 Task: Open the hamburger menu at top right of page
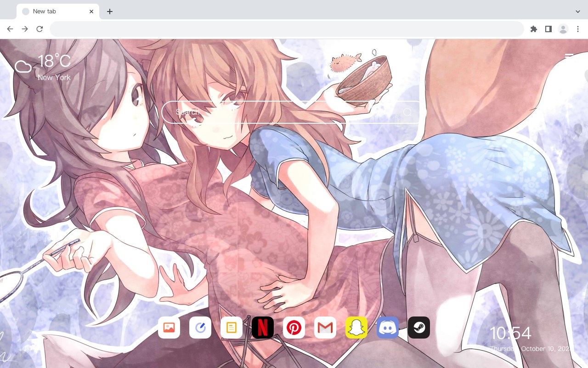(x=569, y=57)
